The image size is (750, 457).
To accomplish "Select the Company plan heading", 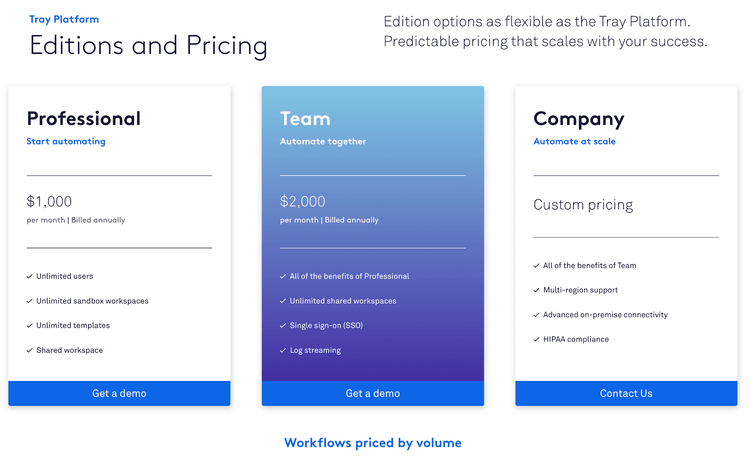I will pos(579,120).
